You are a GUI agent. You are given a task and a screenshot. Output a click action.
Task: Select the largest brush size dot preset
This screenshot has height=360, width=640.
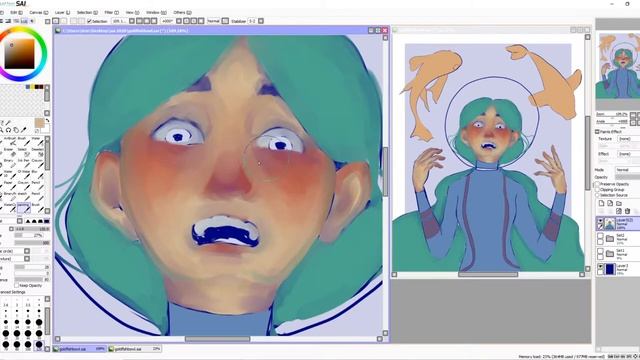(39, 344)
